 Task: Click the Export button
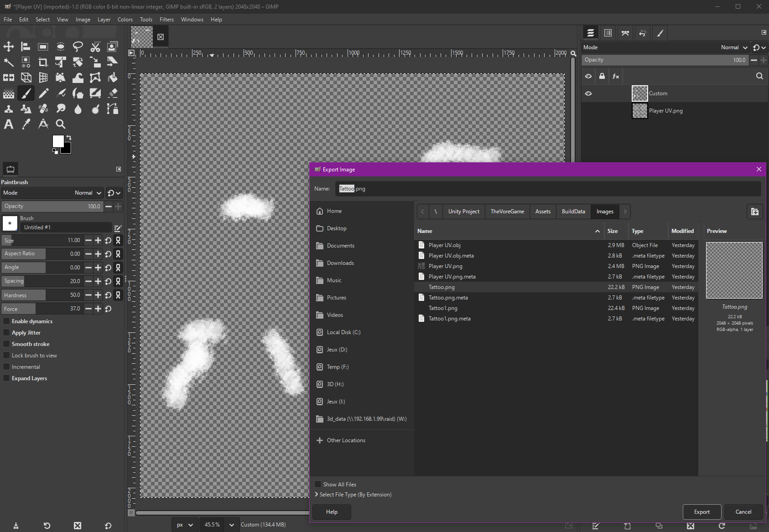[x=701, y=512]
